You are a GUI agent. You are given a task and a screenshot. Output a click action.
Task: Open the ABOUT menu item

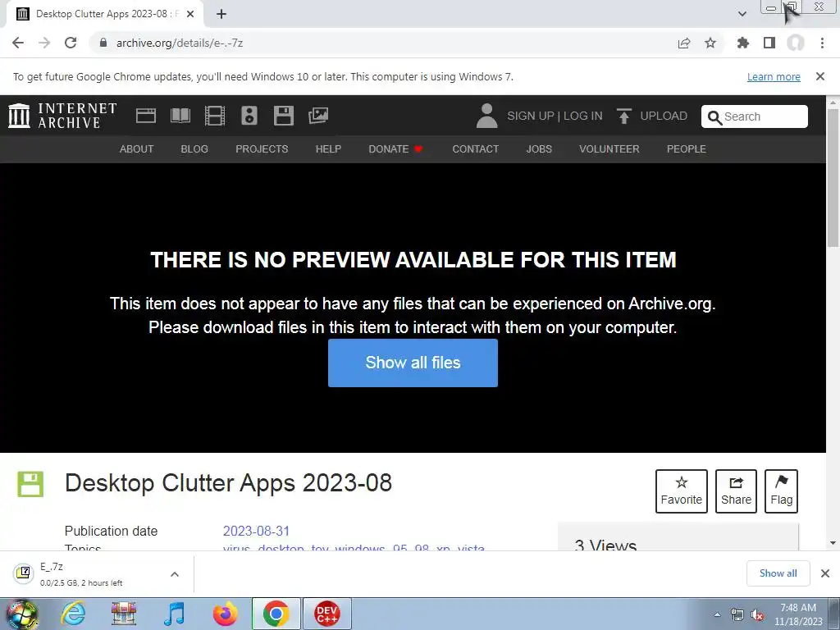pyautogui.click(x=137, y=149)
